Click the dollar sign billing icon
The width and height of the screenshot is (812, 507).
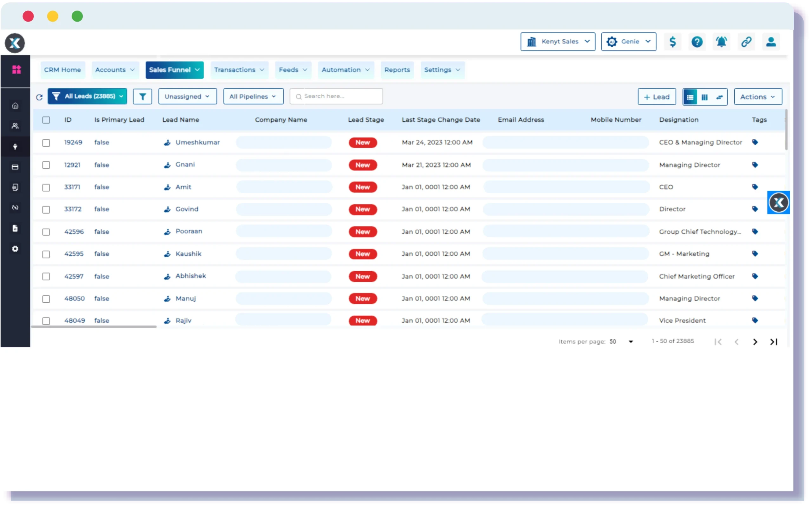(x=672, y=42)
